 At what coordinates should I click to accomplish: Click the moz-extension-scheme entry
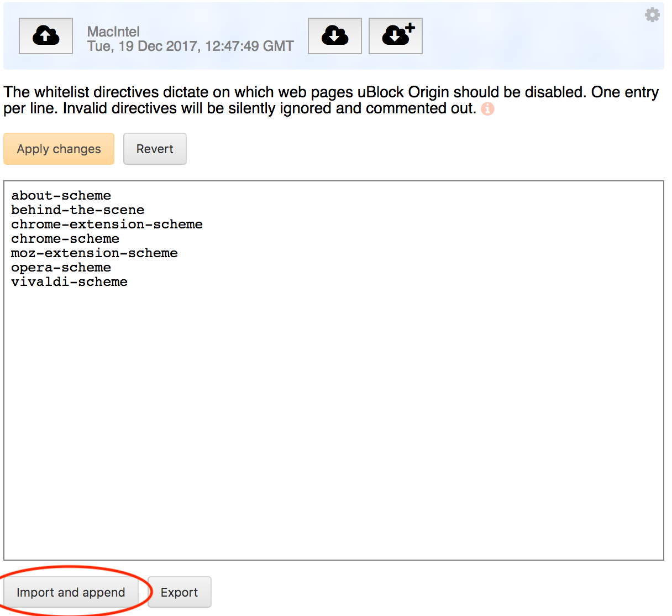pos(94,253)
